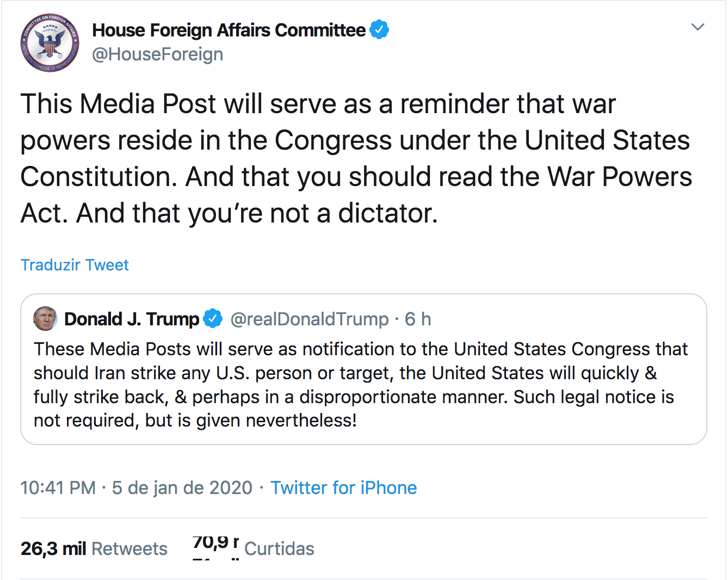The width and height of the screenshot is (728, 580).
Task: Open the House Foreign Affairs Committee profile name
Action: pyautogui.click(x=229, y=30)
